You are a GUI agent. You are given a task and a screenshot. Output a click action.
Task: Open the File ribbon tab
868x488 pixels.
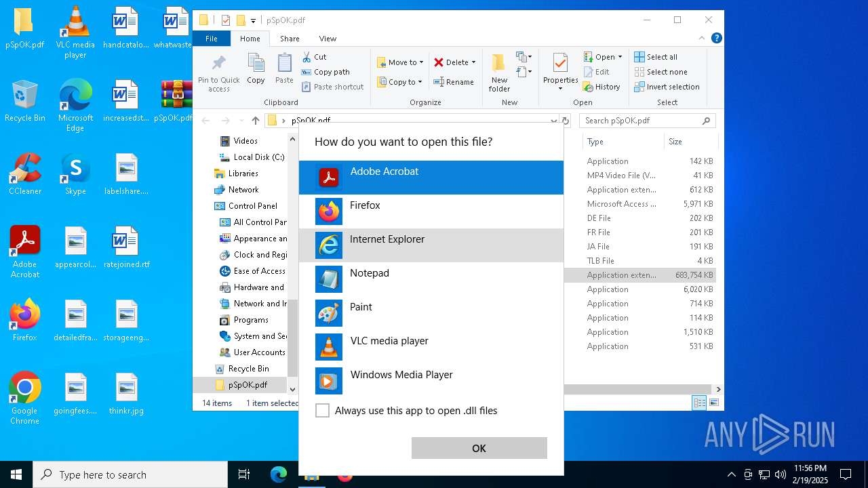click(212, 39)
